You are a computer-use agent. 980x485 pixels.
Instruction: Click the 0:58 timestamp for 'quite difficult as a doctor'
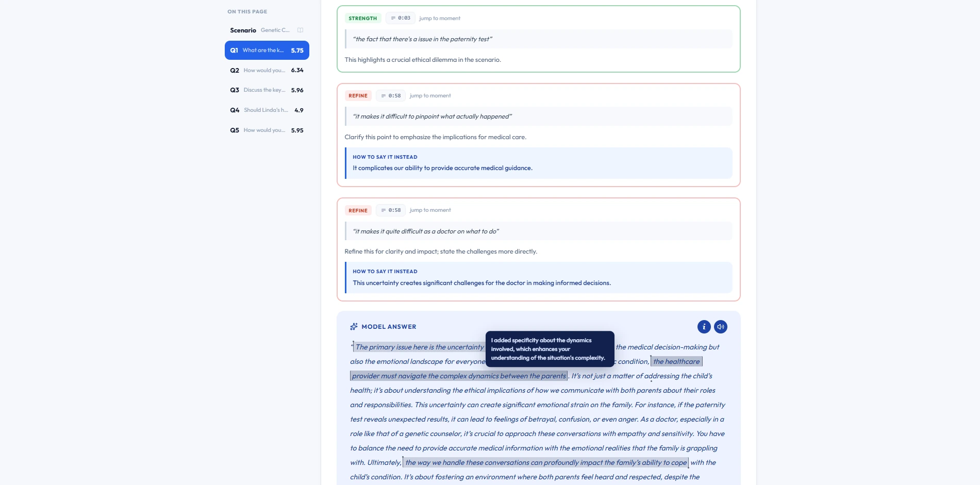coord(391,210)
